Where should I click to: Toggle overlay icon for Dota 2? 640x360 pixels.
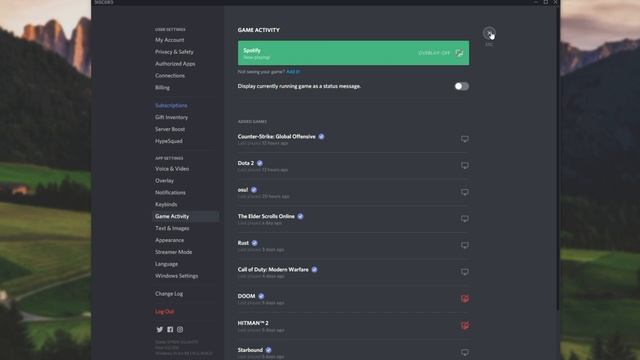tap(464, 166)
